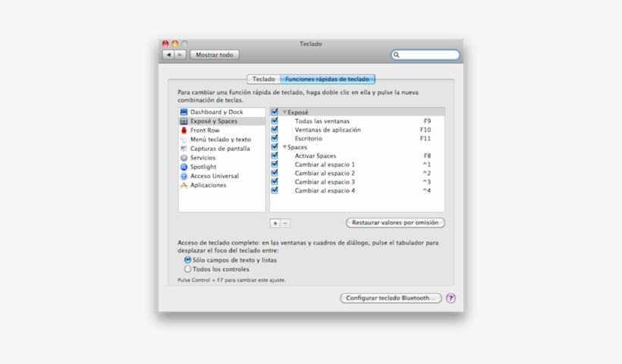
Task: Select Capturas de pantalla label
Action: (x=220, y=149)
